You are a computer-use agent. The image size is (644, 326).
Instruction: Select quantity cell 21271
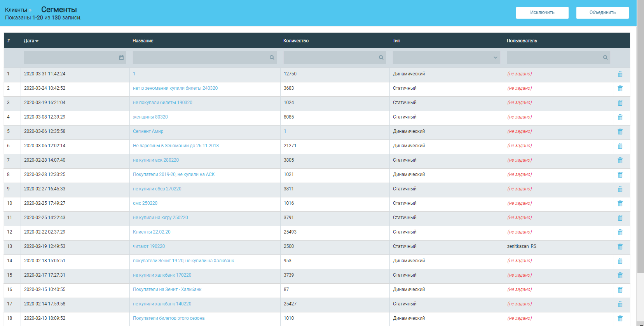(x=290, y=146)
